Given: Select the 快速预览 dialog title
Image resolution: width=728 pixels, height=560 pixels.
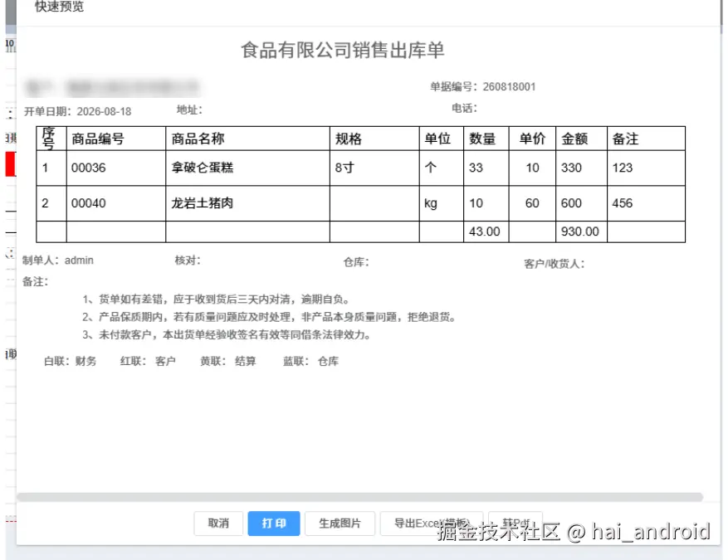Looking at the screenshot, I should pyautogui.click(x=59, y=7).
